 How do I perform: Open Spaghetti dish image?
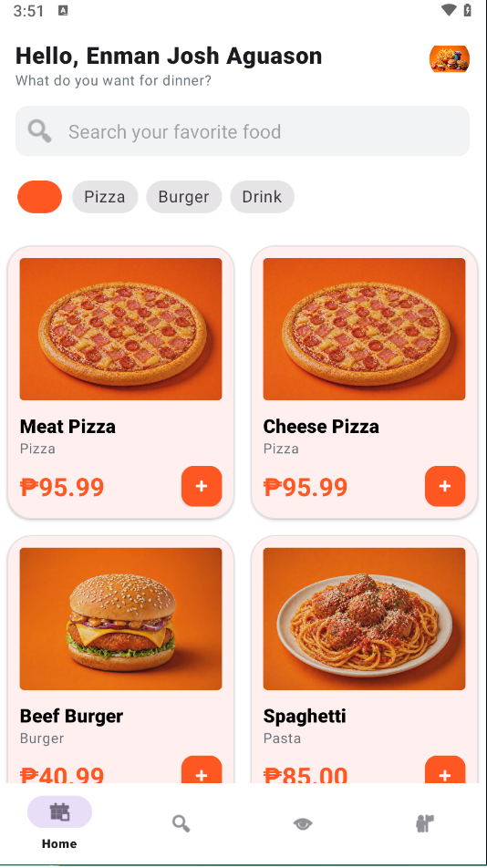pos(364,619)
